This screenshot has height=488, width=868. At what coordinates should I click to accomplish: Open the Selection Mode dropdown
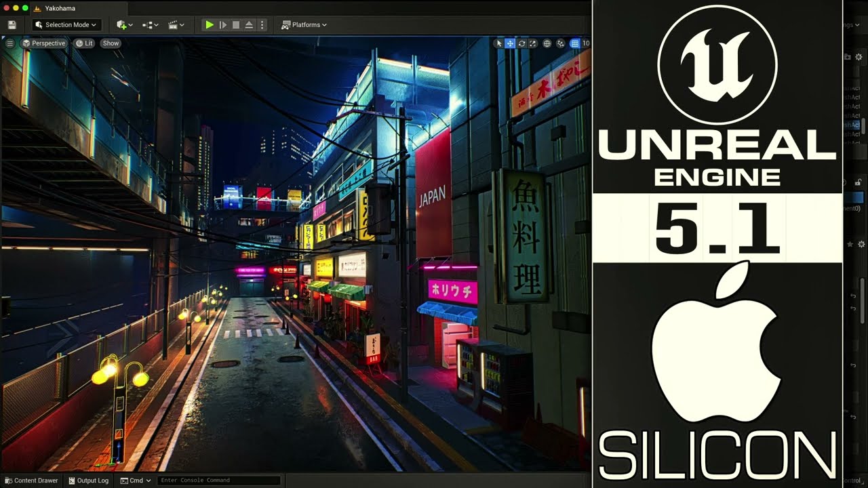point(66,25)
